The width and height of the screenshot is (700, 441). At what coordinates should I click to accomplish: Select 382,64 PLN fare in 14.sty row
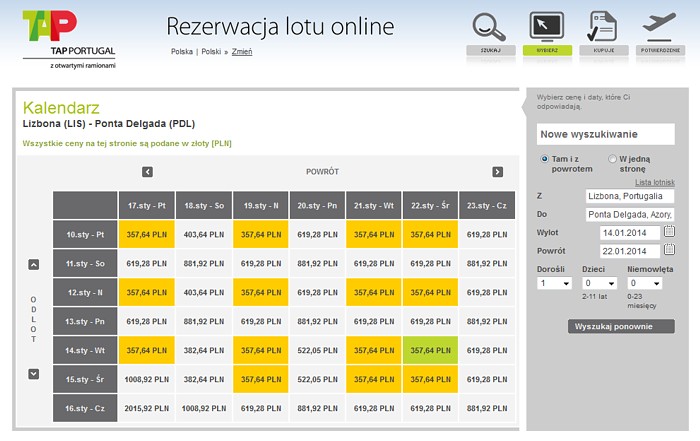coord(204,350)
